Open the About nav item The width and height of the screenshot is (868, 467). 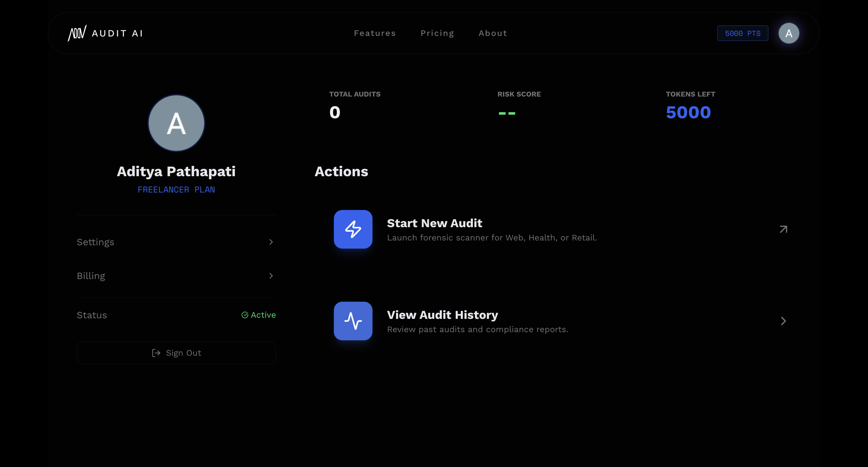[x=493, y=33]
